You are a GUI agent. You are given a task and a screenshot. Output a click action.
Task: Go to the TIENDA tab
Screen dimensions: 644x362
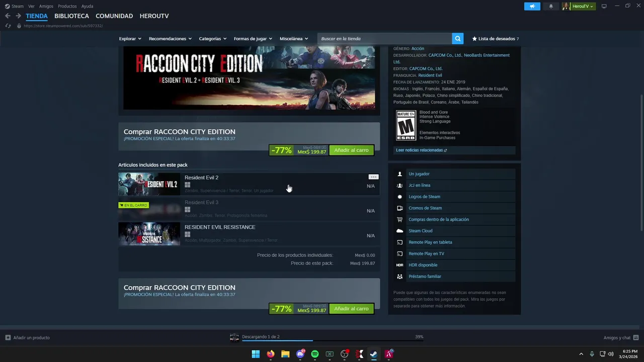[37, 16]
